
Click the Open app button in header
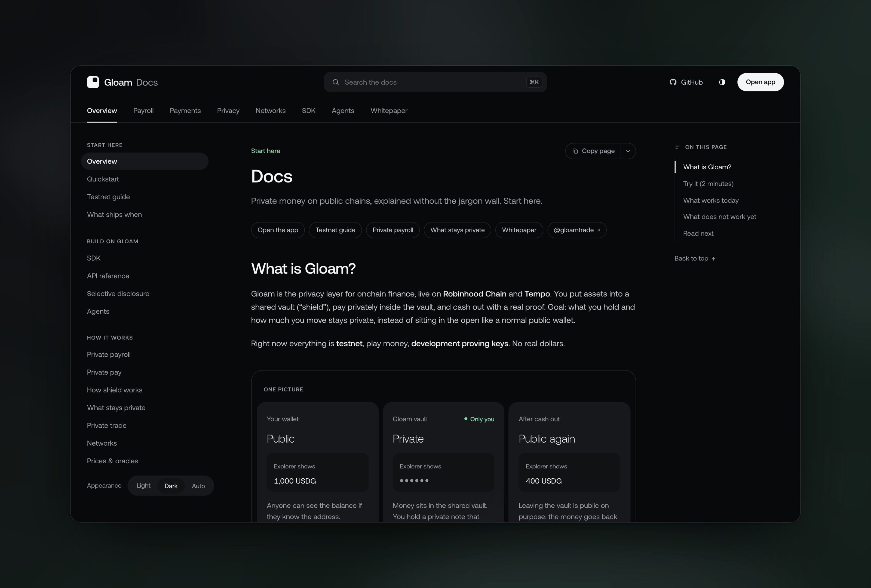tap(760, 82)
